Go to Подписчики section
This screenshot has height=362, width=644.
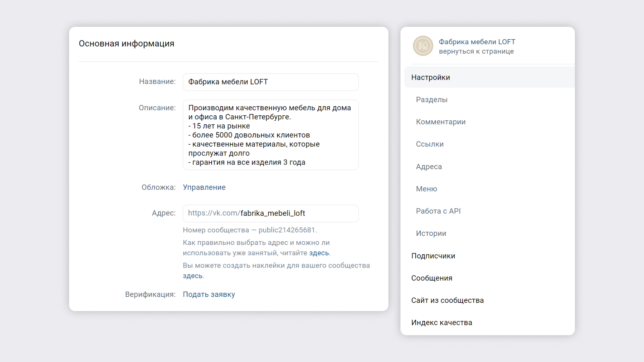[433, 256]
